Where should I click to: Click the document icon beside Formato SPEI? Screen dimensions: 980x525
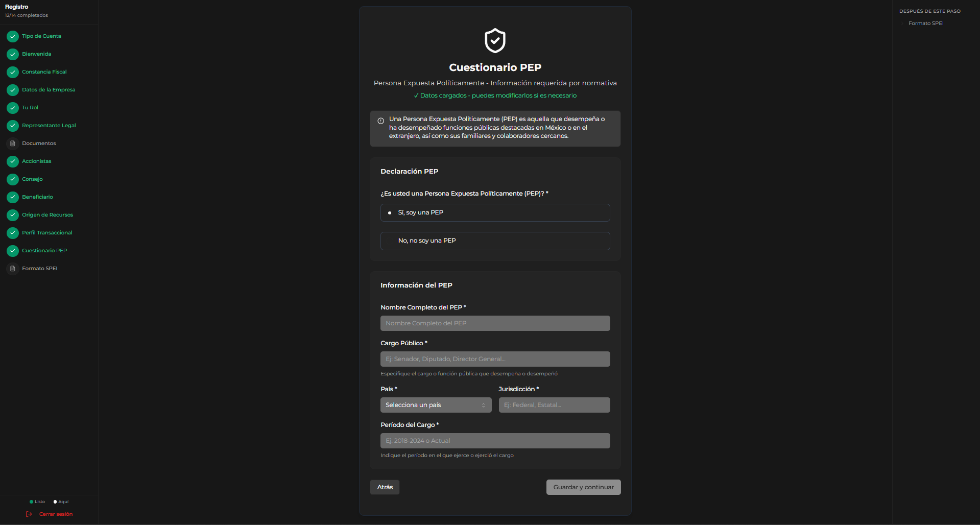pyautogui.click(x=13, y=269)
